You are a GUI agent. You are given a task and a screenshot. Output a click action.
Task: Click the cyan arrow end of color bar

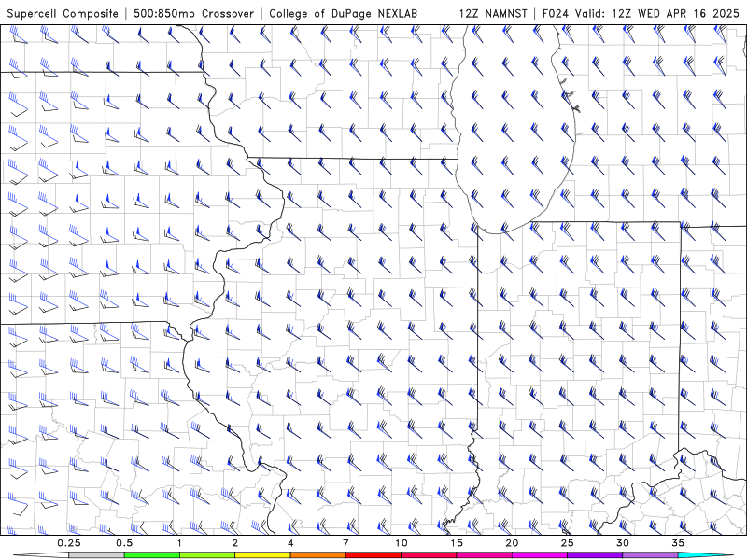tap(706, 555)
